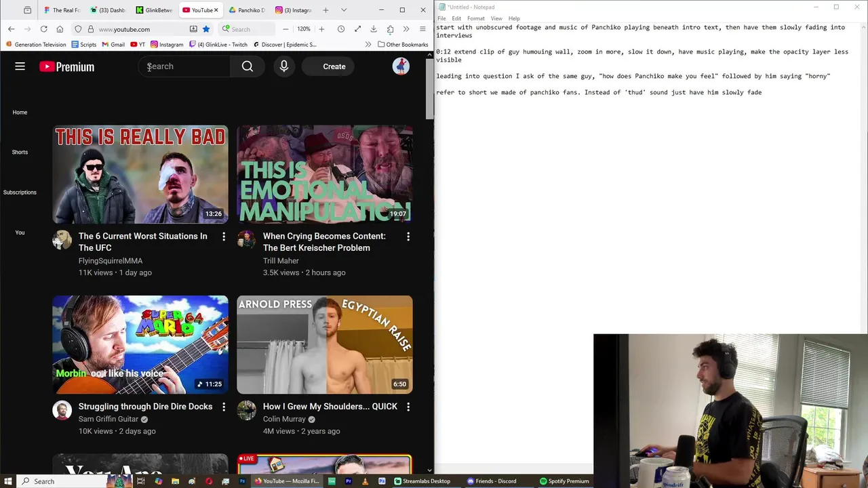
Task: Open the YouTube guide hamburger menu
Action: tap(20, 66)
